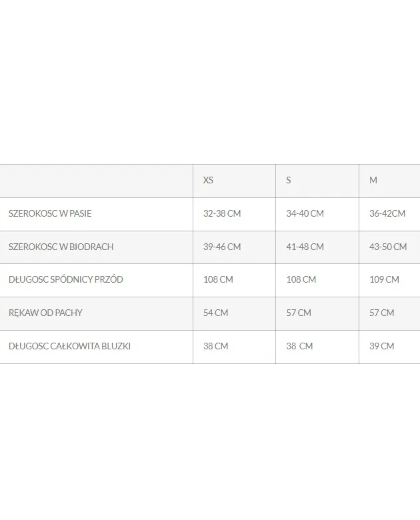Click the S size column header
Image resolution: width=420 pixels, height=520 pixels.
(289, 181)
